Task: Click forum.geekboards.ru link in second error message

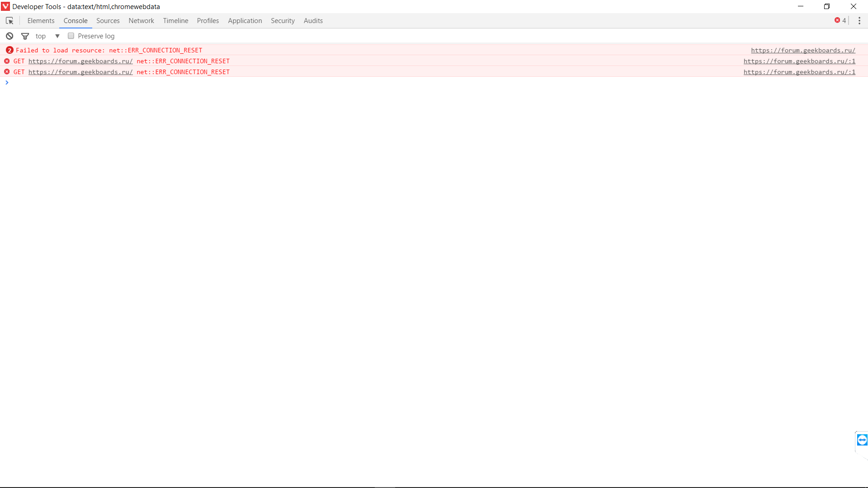Action: [x=80, y=61]
